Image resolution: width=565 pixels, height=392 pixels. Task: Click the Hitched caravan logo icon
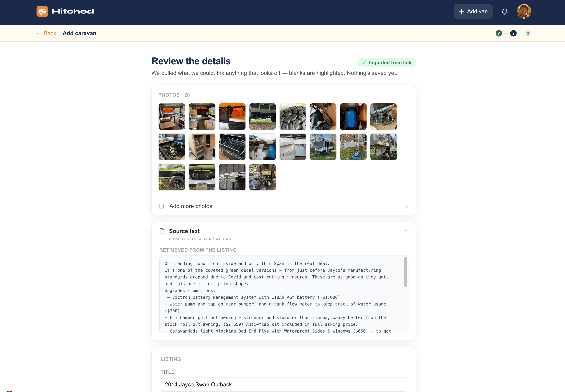[x=42, y=11]
